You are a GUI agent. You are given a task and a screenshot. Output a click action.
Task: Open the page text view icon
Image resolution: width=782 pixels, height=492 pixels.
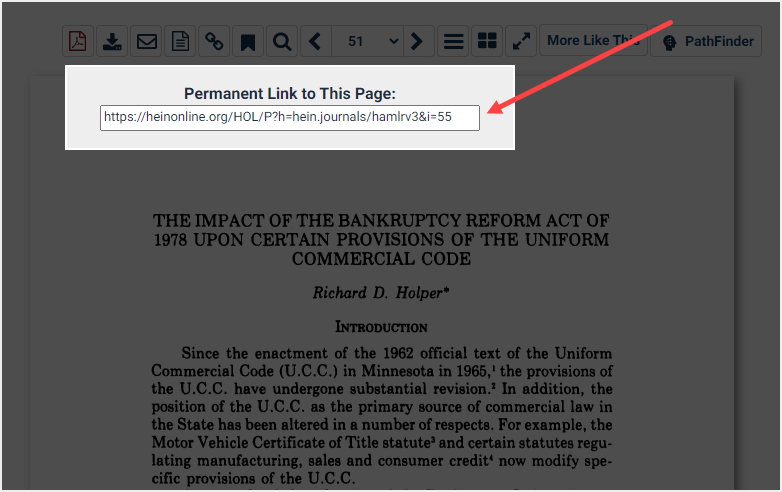click(x=180, y=41)
